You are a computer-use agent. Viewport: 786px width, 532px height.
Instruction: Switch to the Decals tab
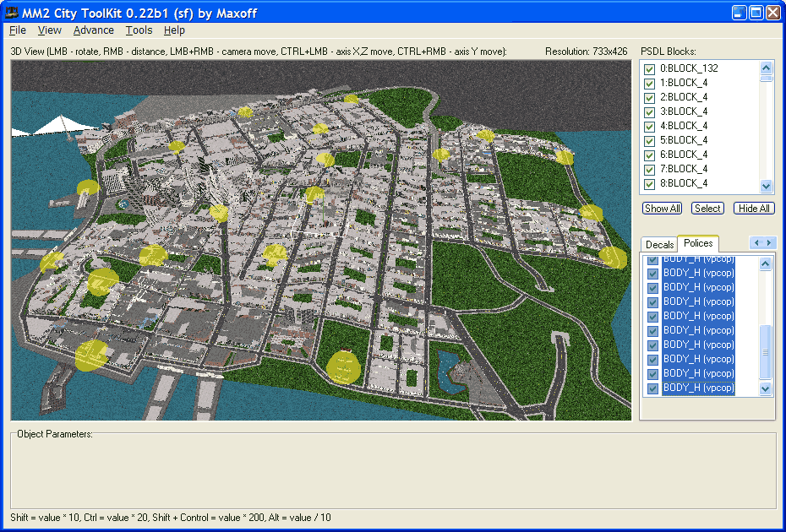tap(659, 245)
